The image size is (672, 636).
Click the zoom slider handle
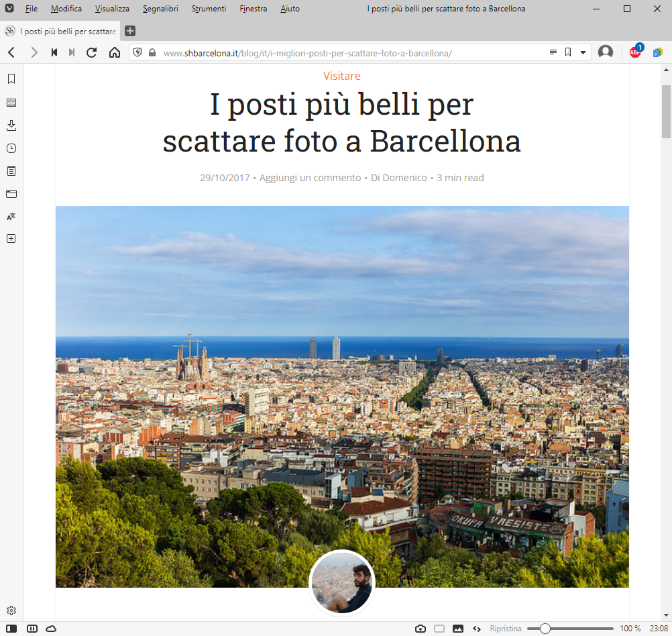coord(545,629)
